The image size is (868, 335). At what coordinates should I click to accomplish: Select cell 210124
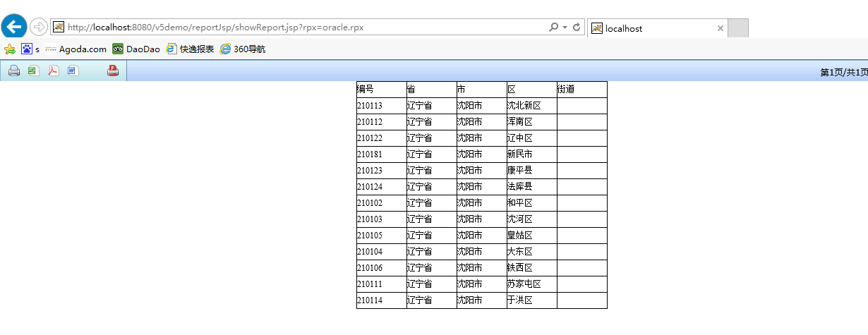(382, 187)
